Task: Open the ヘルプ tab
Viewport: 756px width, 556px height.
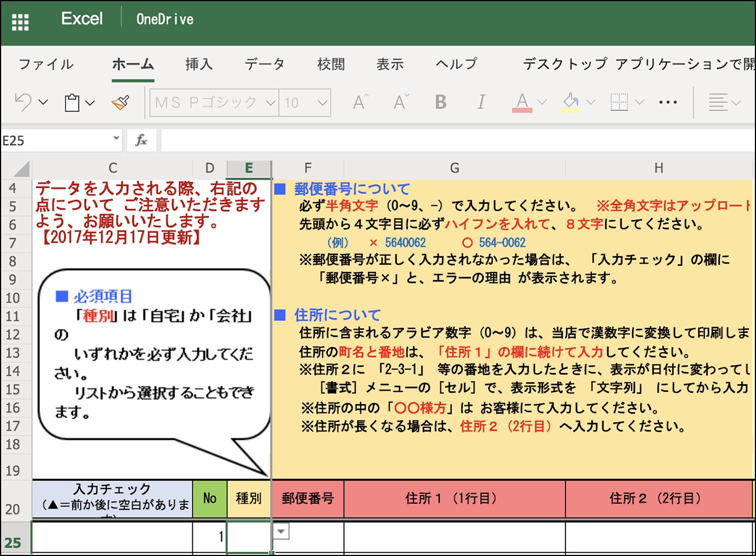Action: (456, 64)
